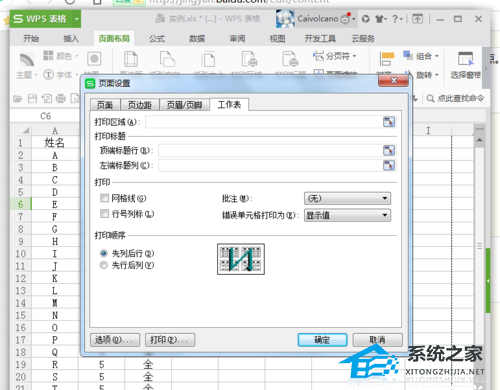Click the 点此查找命令 search box

(x=455, y=98)
